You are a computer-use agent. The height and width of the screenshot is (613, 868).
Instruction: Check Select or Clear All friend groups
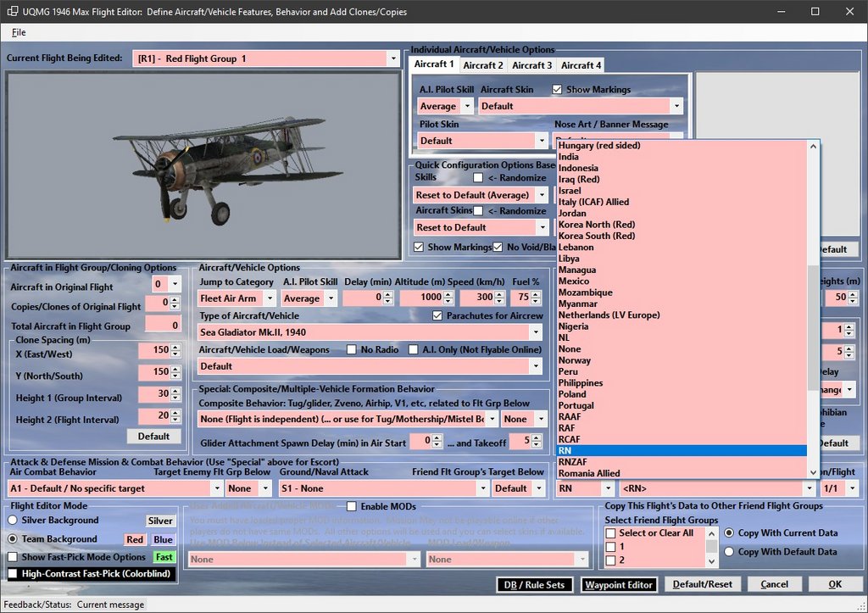(610, 533)
